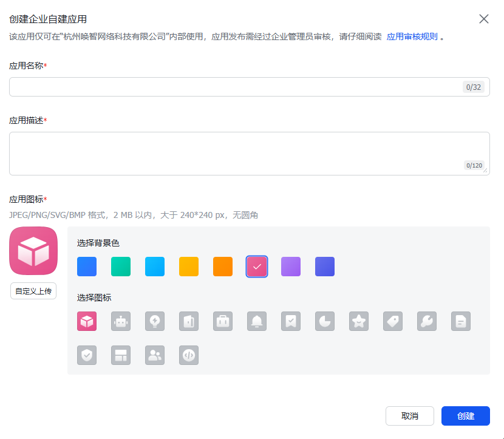Focus the 应用名称 input field

tap(250, 87)
